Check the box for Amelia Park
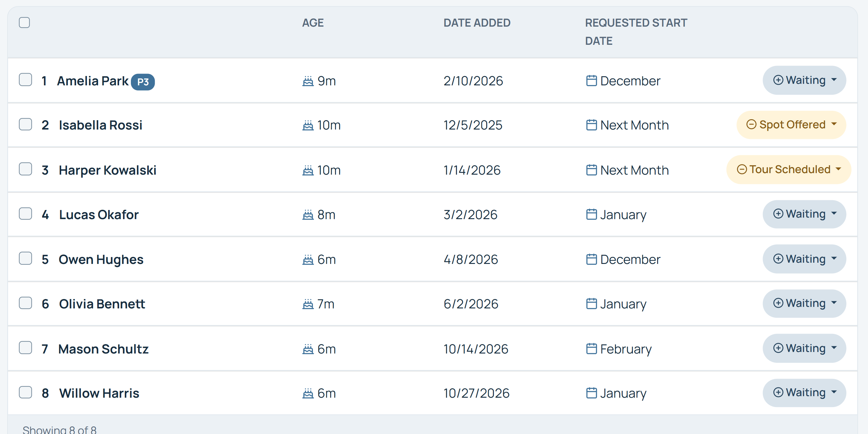 (25, 80)
